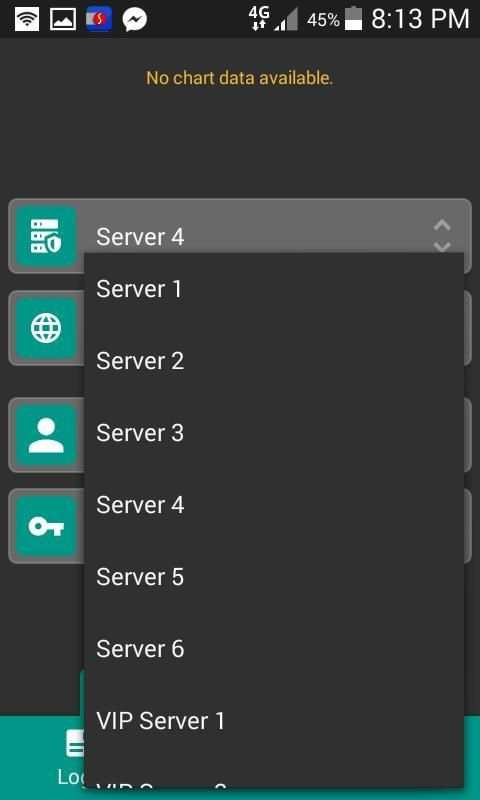Tap the No chart data available area

click(240, 78)
